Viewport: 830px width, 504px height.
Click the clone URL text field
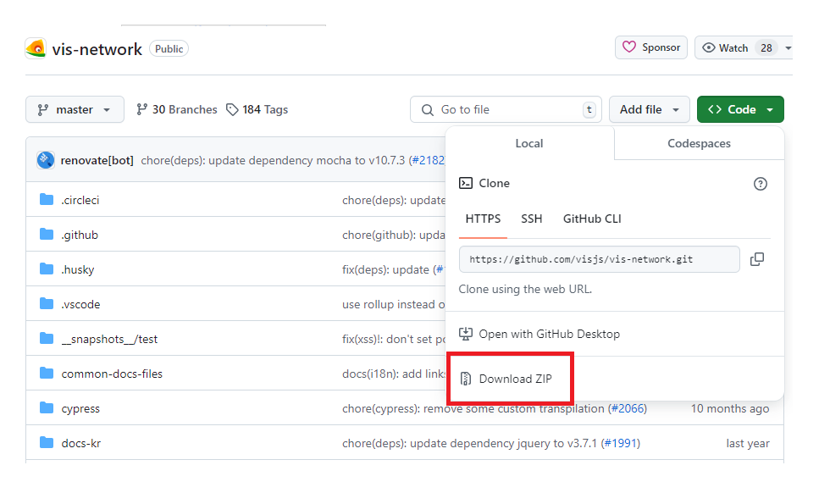600,259
